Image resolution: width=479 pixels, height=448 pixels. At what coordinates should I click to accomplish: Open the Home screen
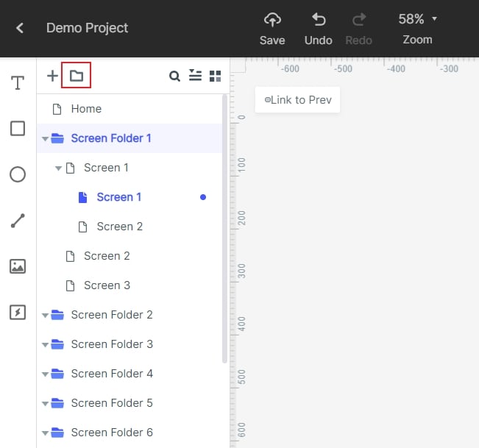[86, 109]
